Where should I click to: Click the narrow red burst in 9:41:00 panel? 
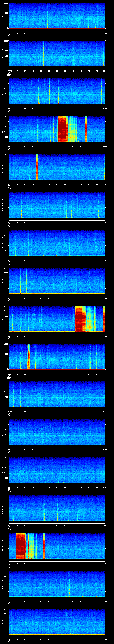[37, 167]
